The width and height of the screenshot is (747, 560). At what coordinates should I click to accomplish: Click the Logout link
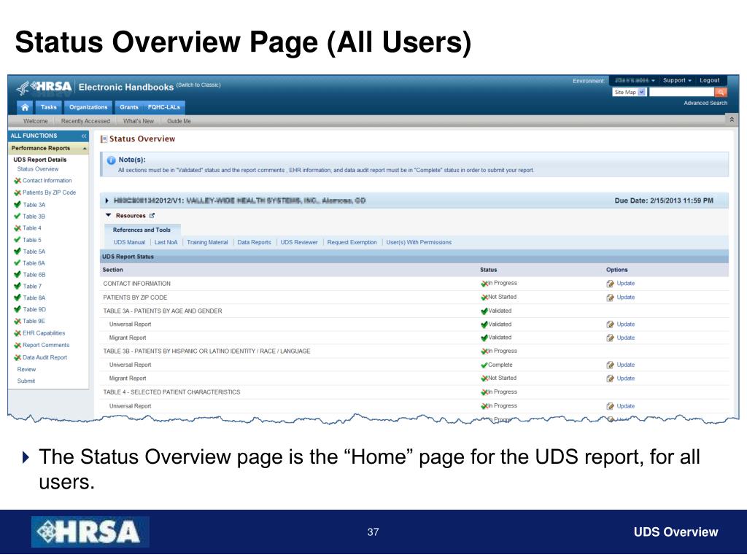tap(709, 80)
